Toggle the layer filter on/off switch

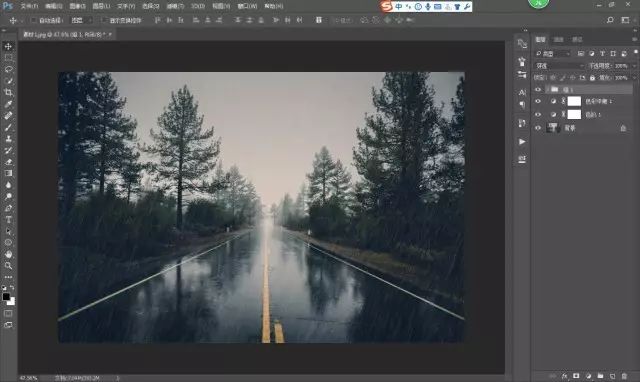tap(636, 52)
